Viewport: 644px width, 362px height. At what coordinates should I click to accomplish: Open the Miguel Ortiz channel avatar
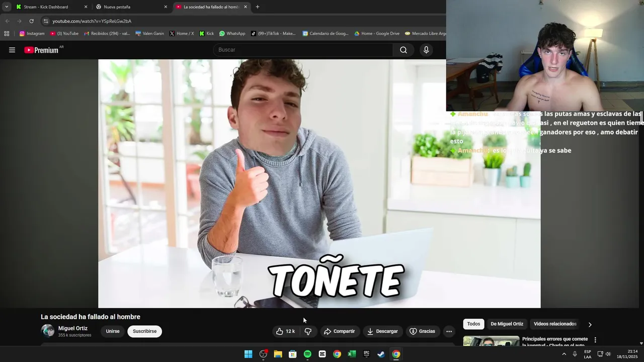click(x=48, y=331)
